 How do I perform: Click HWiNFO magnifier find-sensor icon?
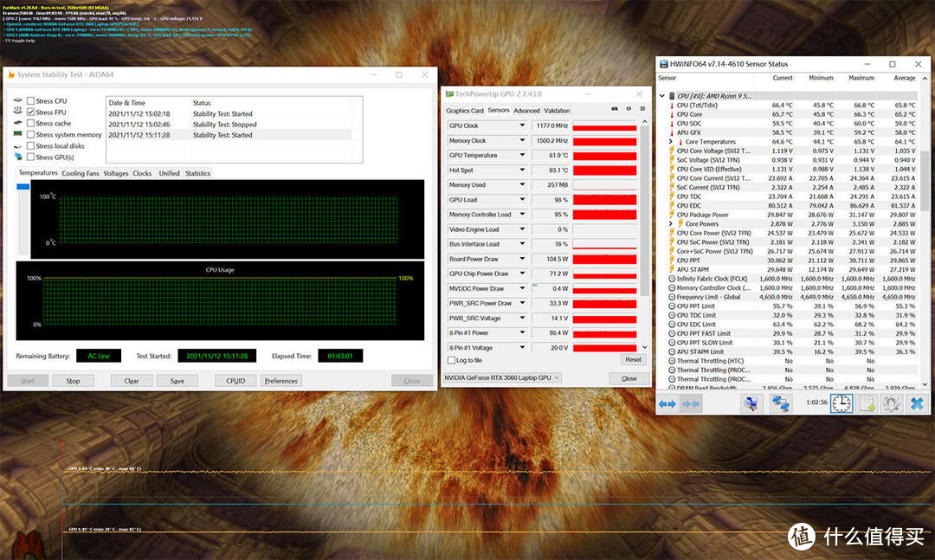[x=751, y=403]
